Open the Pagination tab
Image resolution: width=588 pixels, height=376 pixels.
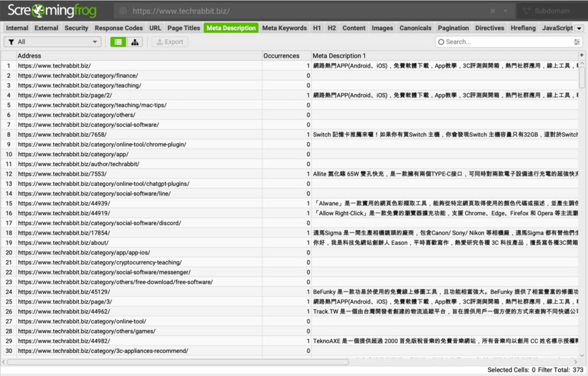click(x=454, y=28)
